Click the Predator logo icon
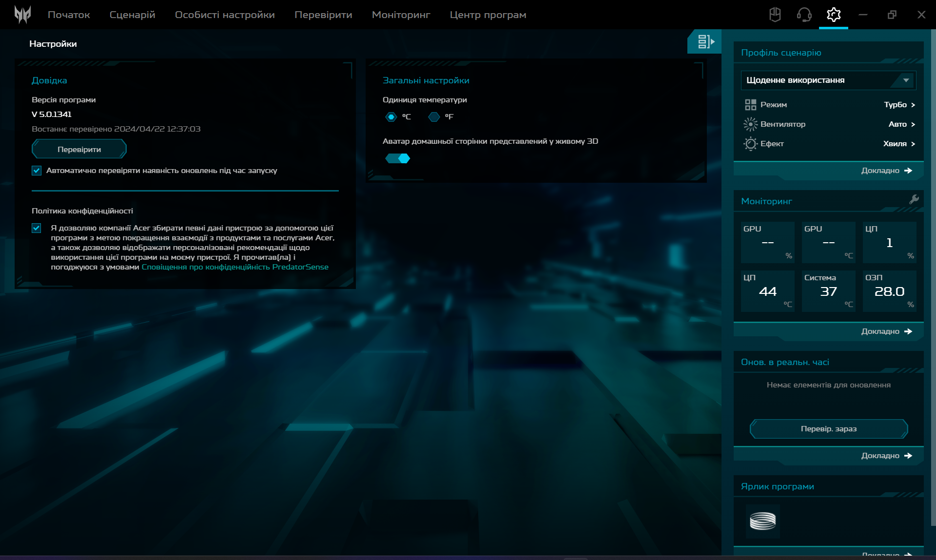 [22, 15]
